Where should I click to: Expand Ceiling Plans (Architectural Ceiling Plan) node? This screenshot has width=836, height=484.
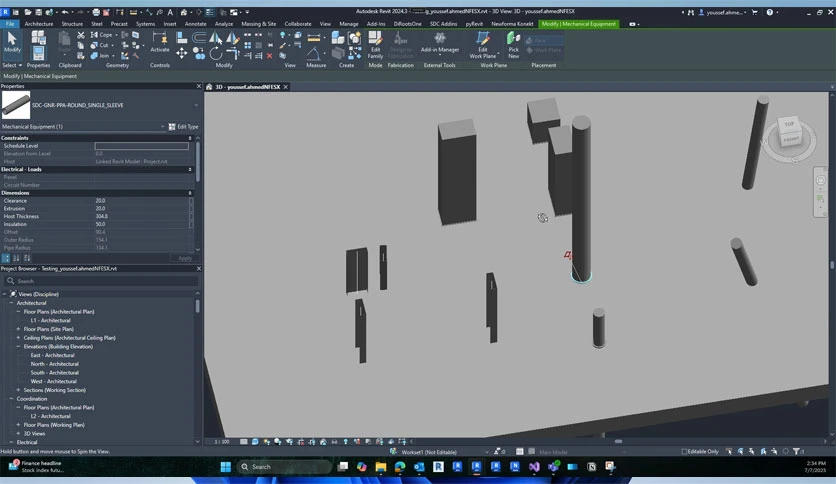point(18,338)
